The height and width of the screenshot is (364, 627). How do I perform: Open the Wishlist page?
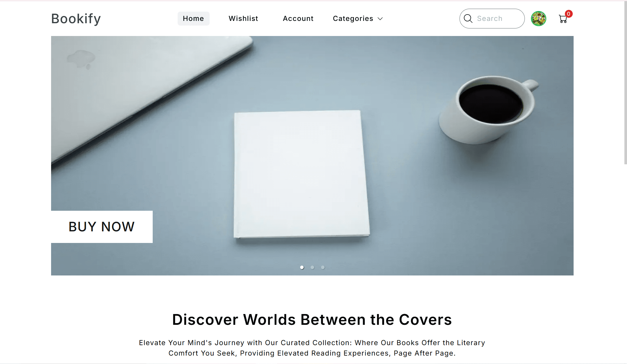pos(243,19)
